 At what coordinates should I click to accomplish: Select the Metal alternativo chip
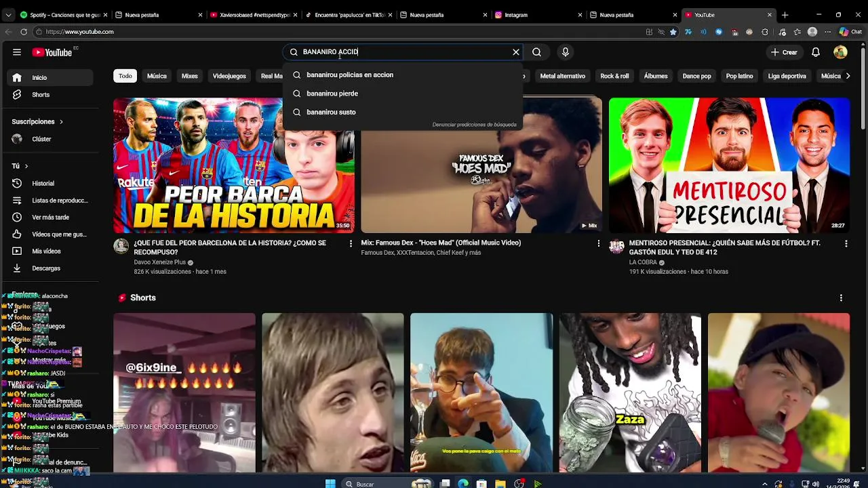coord(562,76)
